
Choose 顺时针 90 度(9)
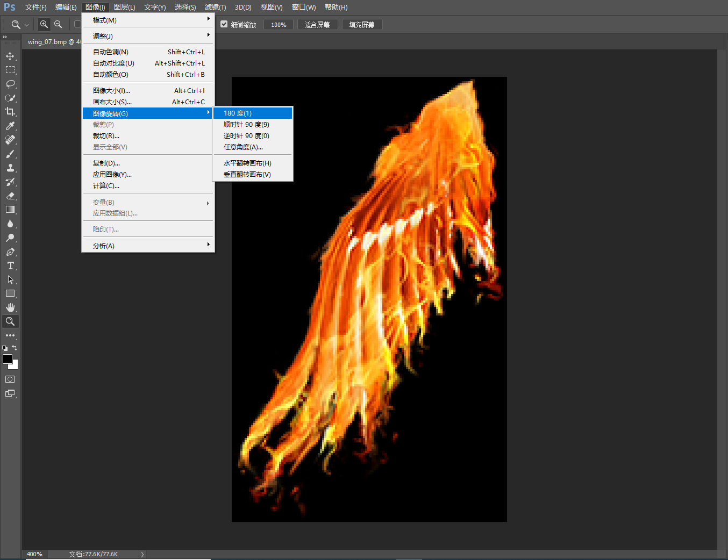(x=253, y=124)
